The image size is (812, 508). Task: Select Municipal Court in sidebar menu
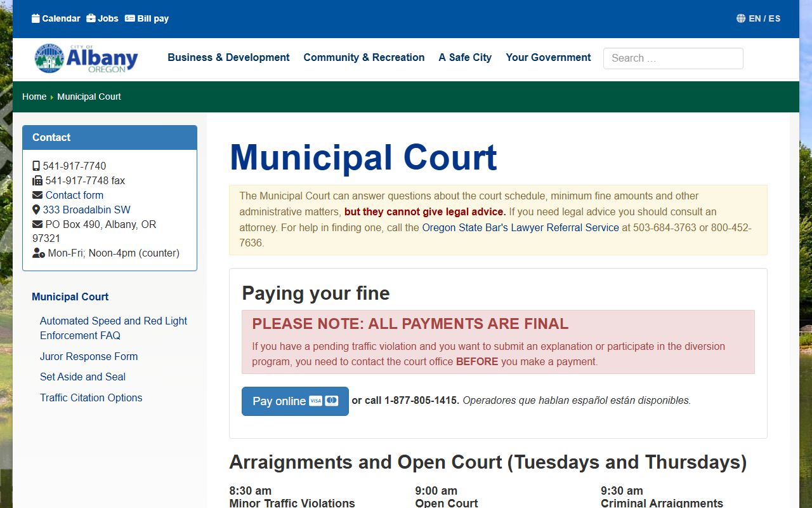tap(70, 297)
